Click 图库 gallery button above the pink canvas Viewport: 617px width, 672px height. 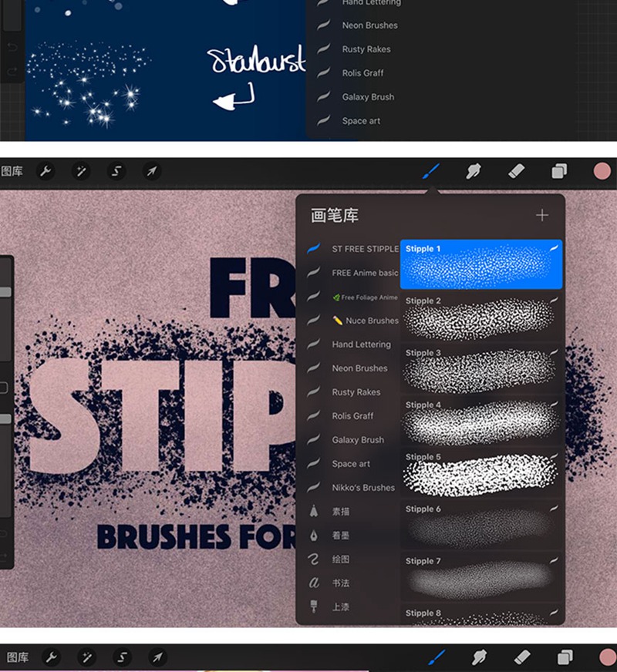coord(12,171)
